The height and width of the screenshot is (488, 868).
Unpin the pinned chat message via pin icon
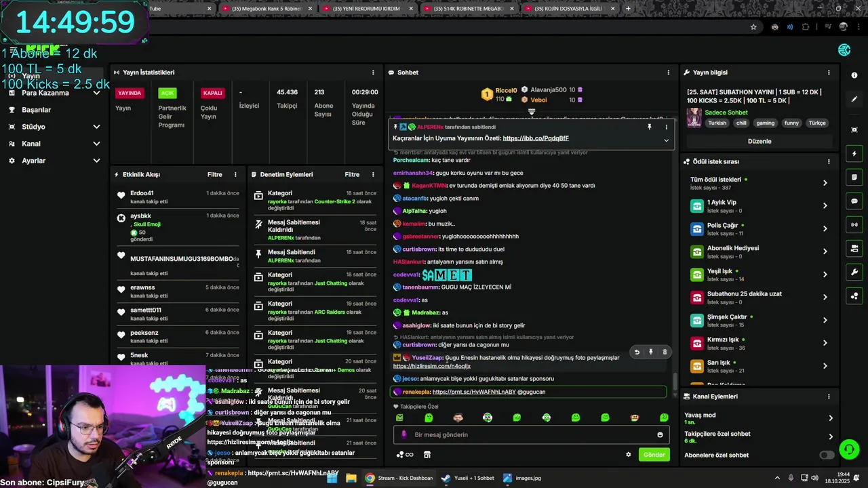(x=649, y=127)
